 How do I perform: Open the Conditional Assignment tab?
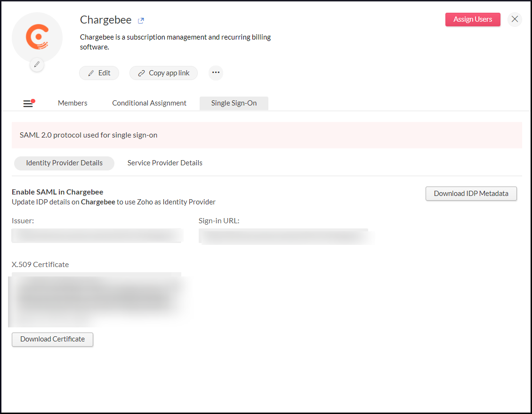[149, 103]
